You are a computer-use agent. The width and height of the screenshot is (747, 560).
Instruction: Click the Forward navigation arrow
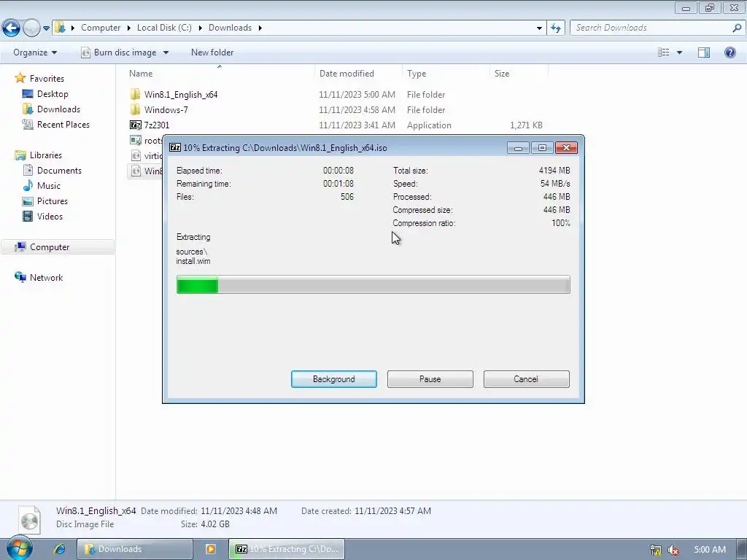31,28
